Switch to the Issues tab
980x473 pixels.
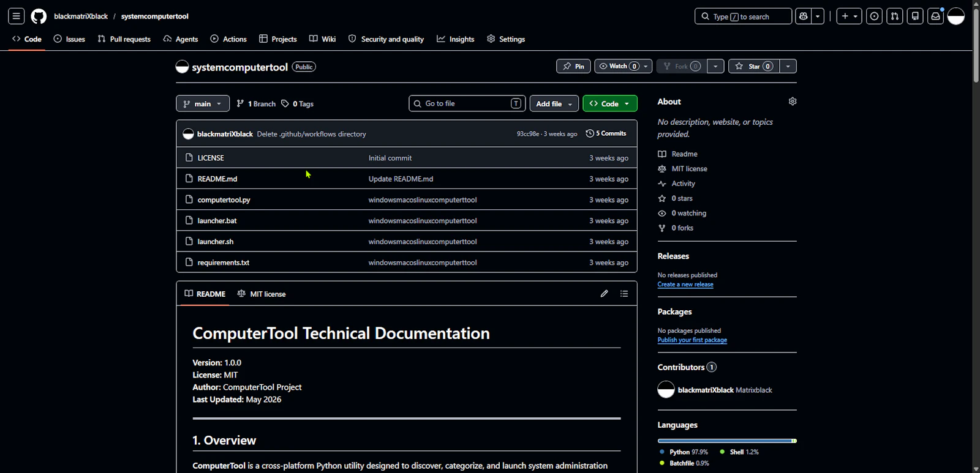(x=69, y=39)
